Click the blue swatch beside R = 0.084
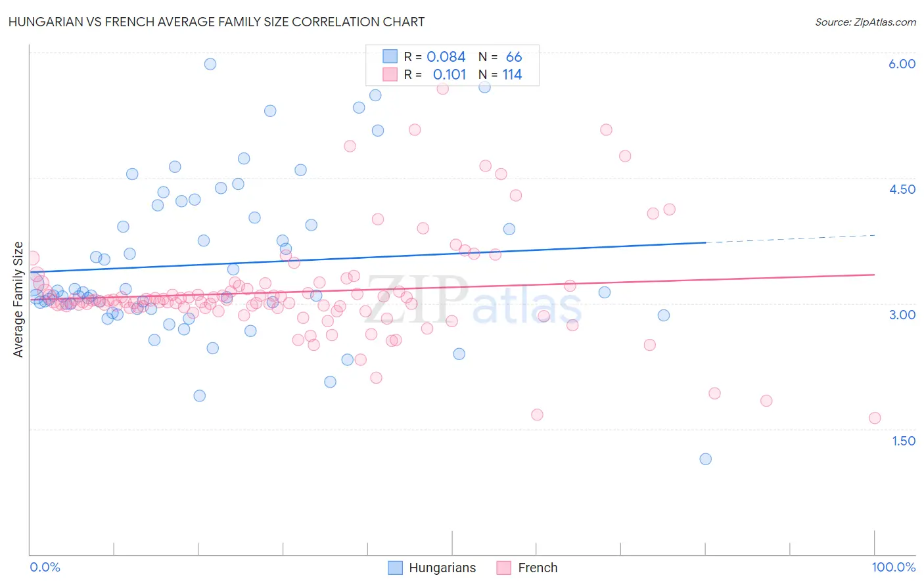This screenshot has width=924, height=586. 390,56
